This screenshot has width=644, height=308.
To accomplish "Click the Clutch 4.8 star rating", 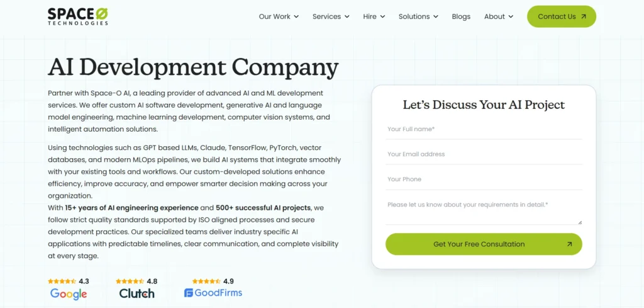I will click(x=130, y=282).
